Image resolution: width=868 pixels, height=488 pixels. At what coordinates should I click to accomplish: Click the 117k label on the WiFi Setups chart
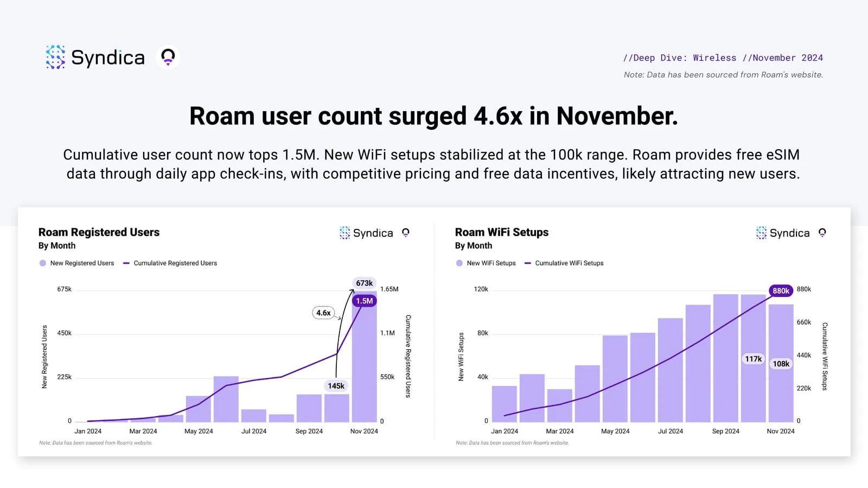click(x=753, y=358)
